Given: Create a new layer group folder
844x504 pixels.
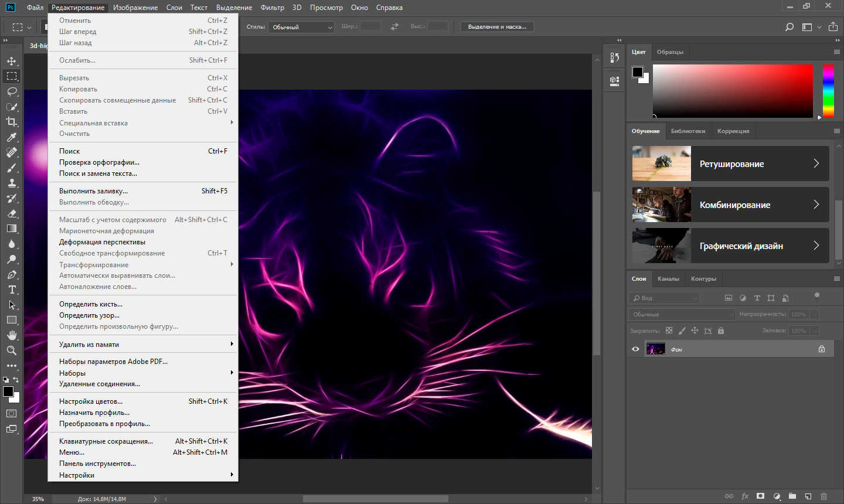Looking at the screenshot, I should 792,496.
